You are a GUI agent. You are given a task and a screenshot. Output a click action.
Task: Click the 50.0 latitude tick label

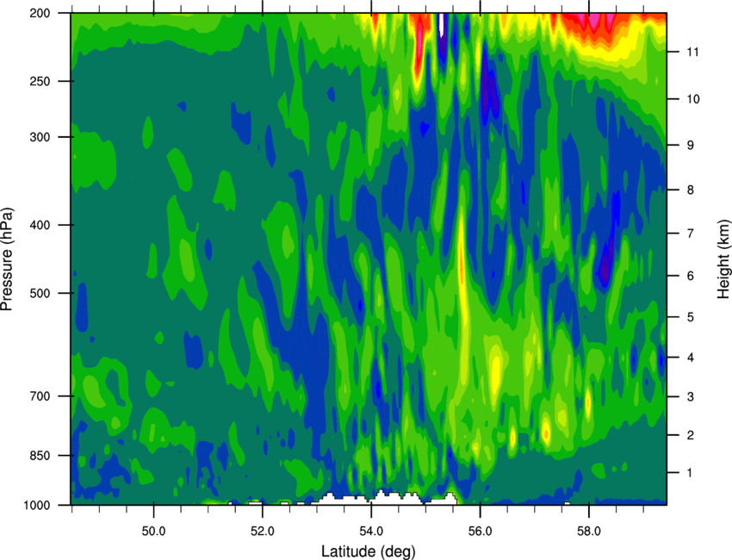[153, 532]
